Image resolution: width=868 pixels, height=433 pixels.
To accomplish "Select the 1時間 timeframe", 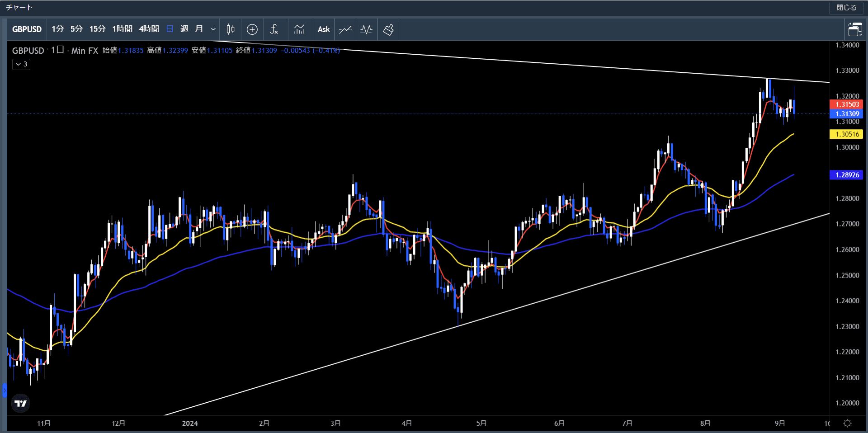I will 122,29.
